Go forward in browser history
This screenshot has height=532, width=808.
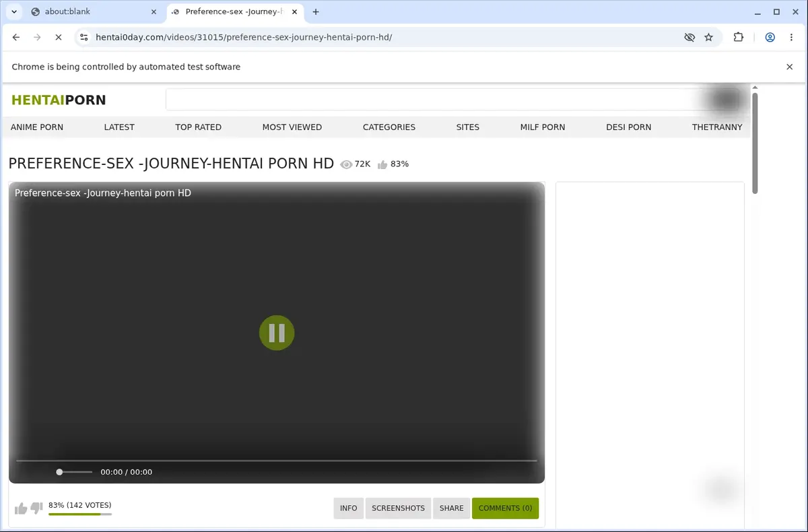click(x=37, y=37)
